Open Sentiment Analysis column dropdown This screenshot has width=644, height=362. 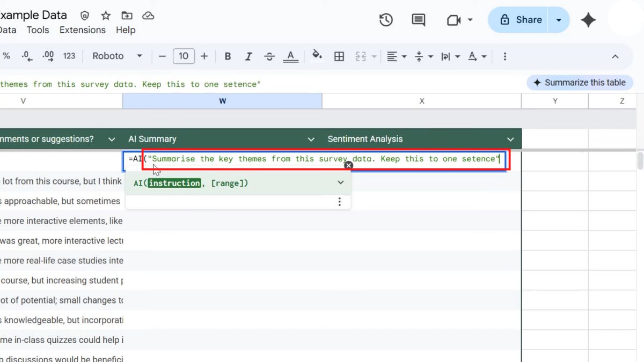tap(510, 139)
